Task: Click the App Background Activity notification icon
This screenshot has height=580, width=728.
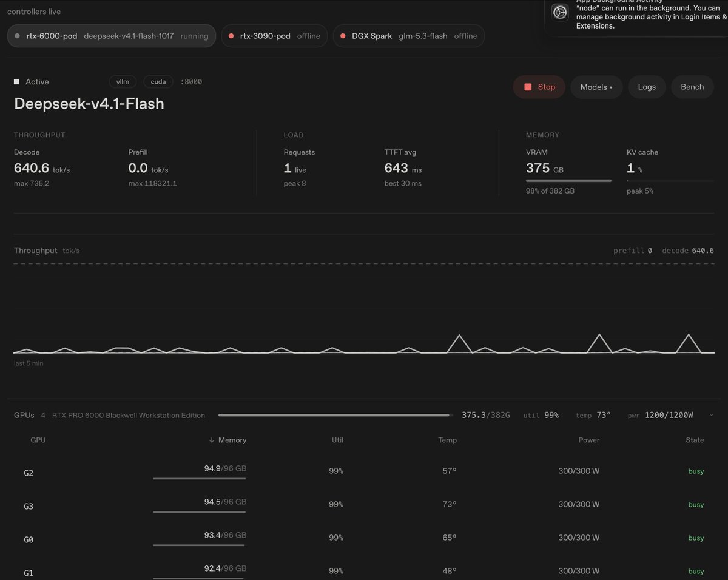Action: [x=560, y=12]
